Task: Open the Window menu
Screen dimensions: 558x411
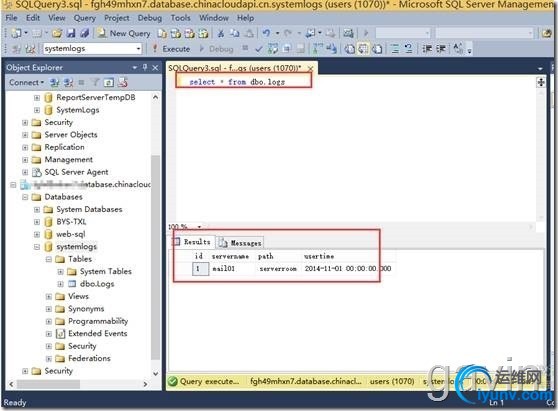Action: click(214, 18)
